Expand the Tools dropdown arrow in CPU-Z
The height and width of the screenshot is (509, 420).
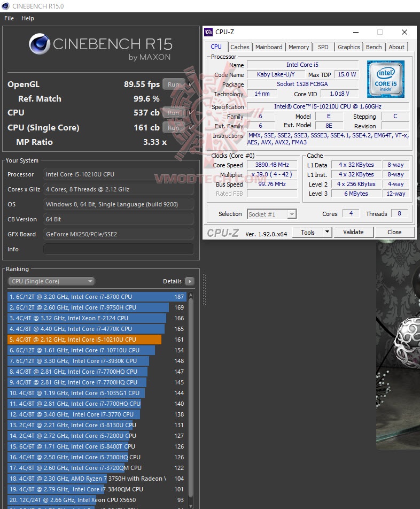click(x=327, y=233)
